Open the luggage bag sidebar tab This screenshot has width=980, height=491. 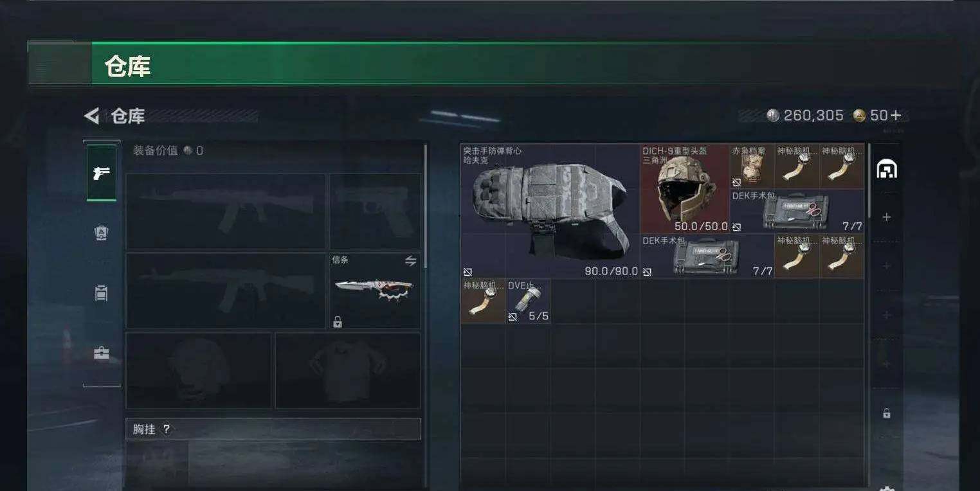point(102,293)
